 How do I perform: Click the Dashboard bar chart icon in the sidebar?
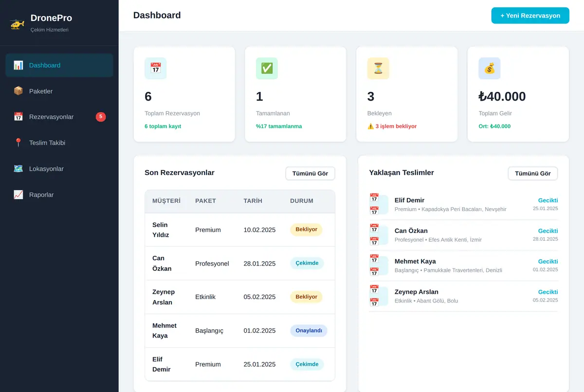click(18, 65)
